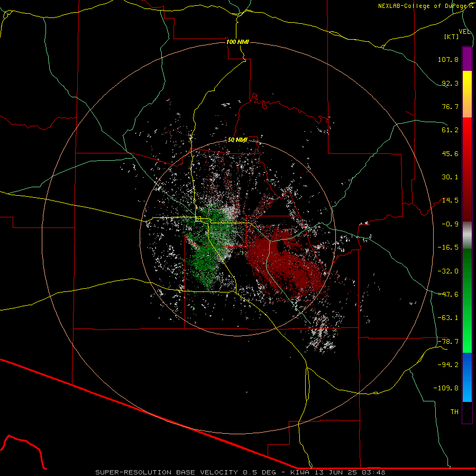
Task: Click the VEL legend title
Action: click(465, 32)
